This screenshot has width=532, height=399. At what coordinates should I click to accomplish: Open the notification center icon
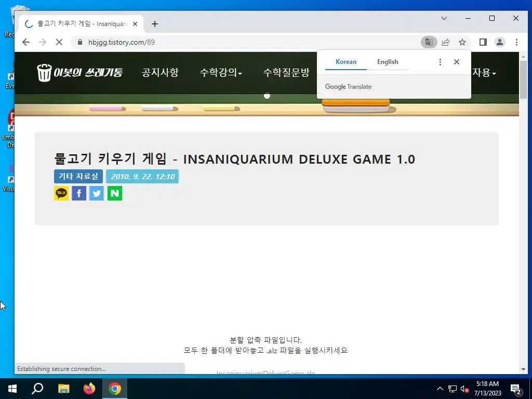(516, 389)
